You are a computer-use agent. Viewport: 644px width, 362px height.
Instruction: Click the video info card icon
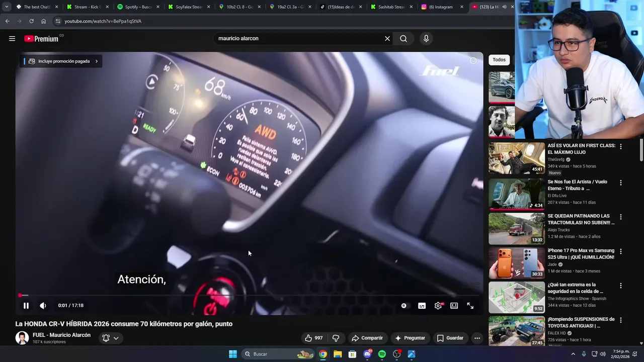tap(473, 61)
